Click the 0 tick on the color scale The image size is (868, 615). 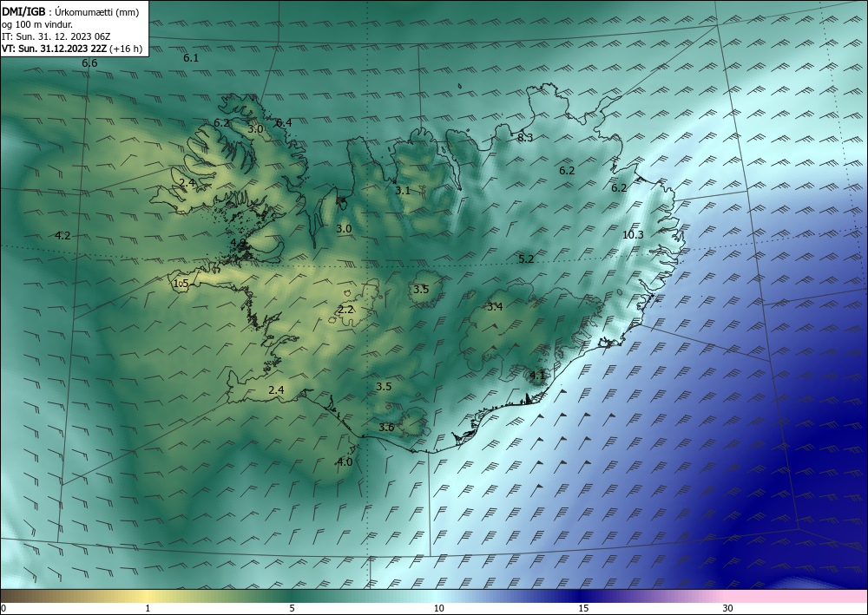pyautogui.click(x=3, y=608)
